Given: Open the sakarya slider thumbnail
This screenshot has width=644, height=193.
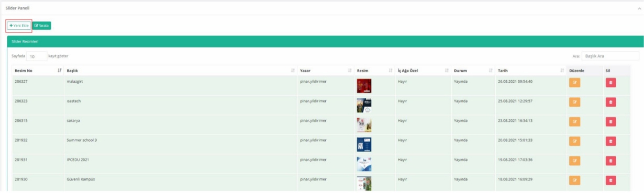Looking at the screenshot, I should (364, 125).
